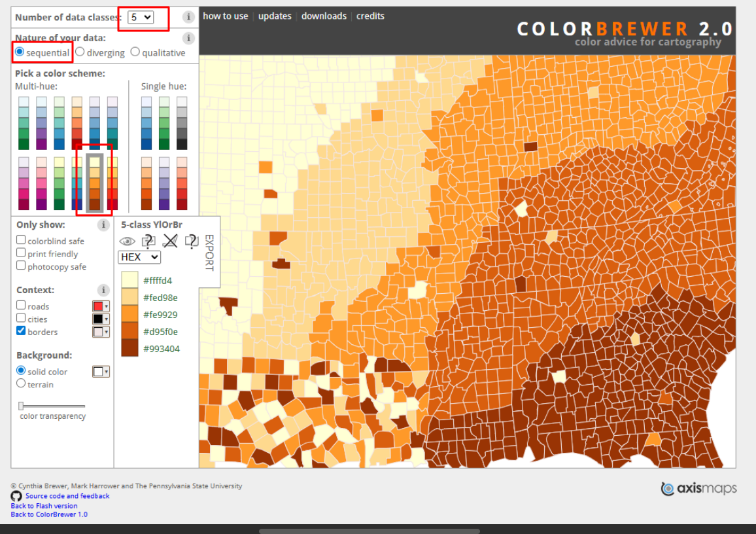
Task: Click the ColorBrewer 2.0 title logo
Action: (625, 29)
